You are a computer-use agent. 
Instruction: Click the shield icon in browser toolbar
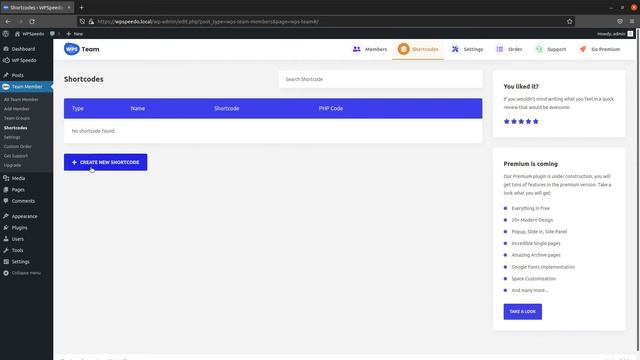(x=620, y=21)
